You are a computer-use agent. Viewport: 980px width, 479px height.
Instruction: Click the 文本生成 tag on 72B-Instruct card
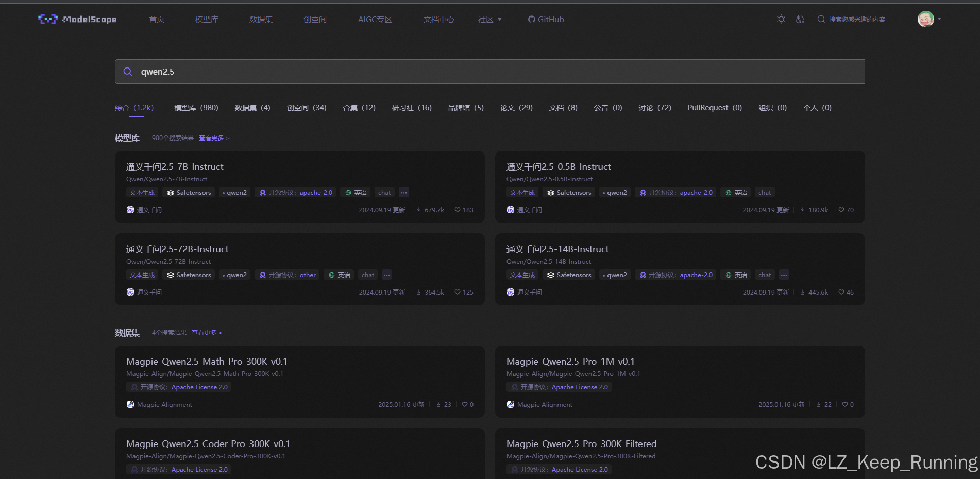pos(142,275)
